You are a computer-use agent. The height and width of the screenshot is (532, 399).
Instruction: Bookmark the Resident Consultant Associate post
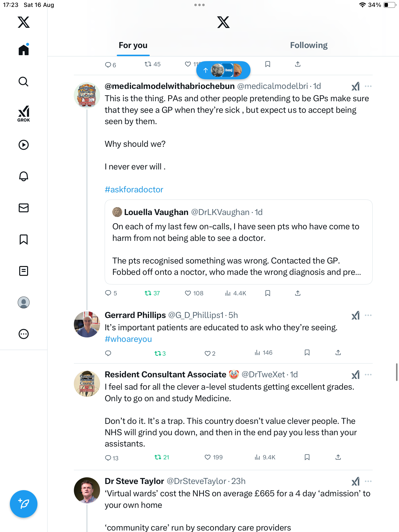coord(307,457)
